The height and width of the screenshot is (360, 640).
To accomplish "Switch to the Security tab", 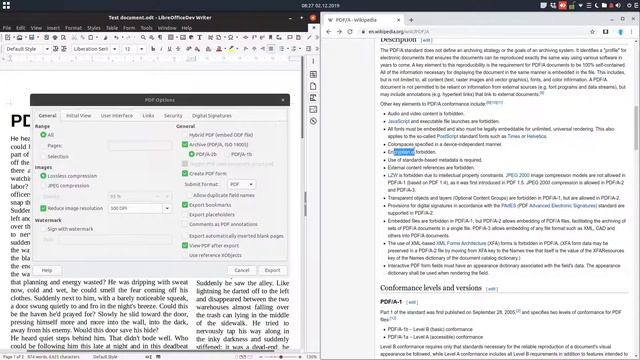I will [173, 116].
